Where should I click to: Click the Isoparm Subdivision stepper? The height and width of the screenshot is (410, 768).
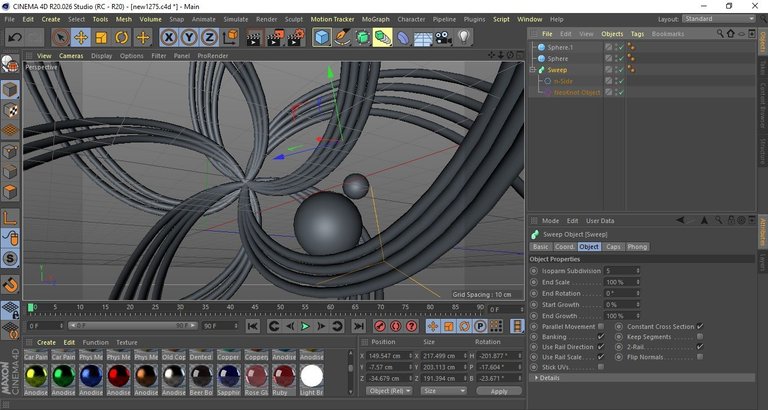tap(638, 271)
